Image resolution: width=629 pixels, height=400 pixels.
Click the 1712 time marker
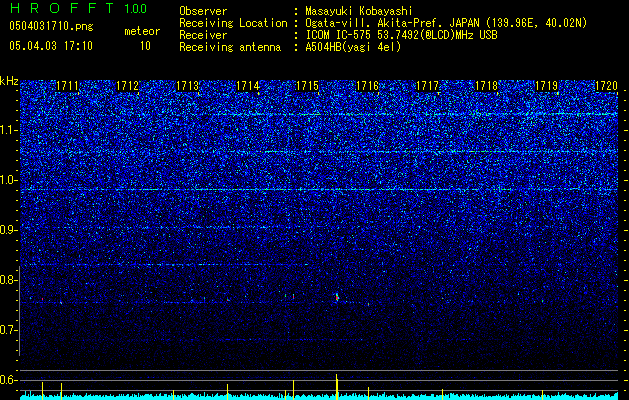pyautogui.click(x=128, y=86)
